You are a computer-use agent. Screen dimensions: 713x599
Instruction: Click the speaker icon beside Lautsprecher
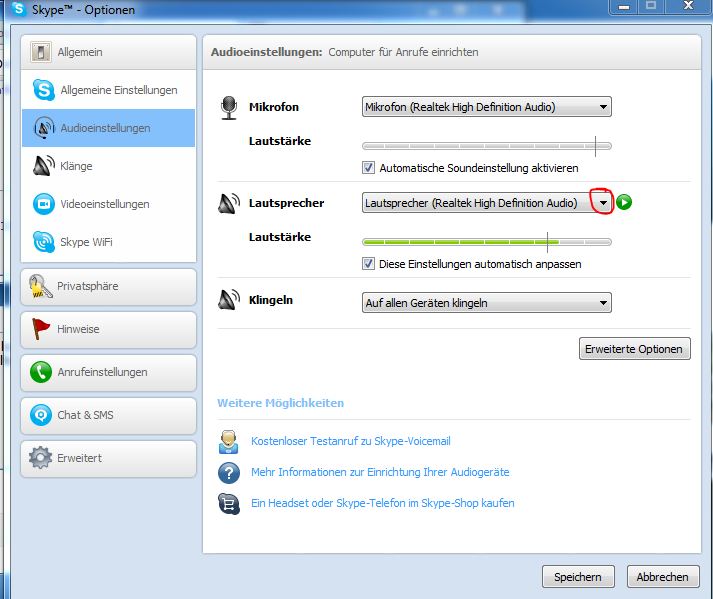click(229, 203)
